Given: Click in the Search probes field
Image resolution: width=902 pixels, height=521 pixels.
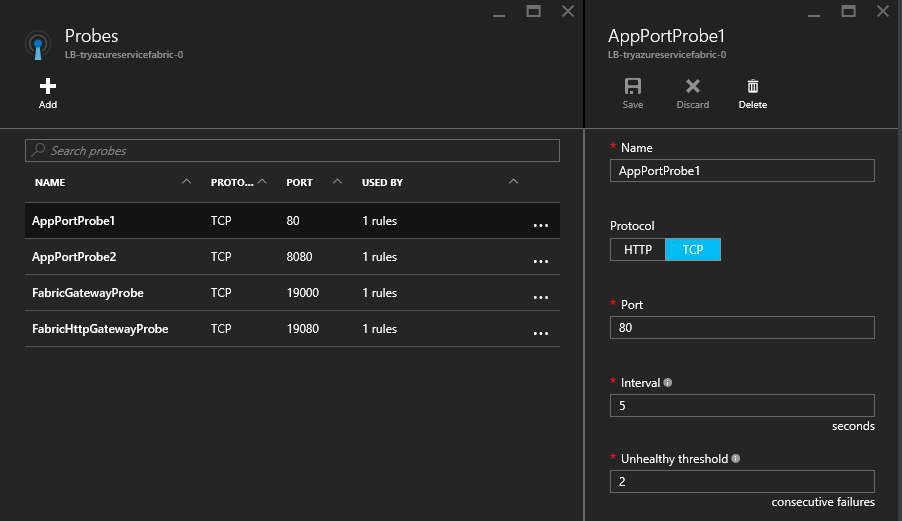Looking at the screenshot, I should click(292, 151).
